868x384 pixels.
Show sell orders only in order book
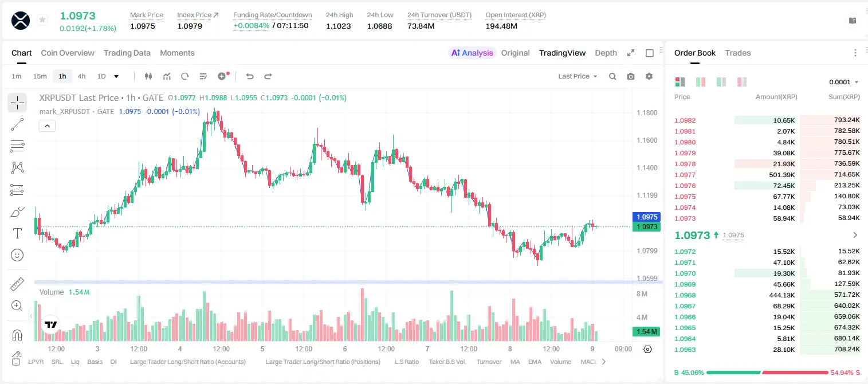point(742,82)
